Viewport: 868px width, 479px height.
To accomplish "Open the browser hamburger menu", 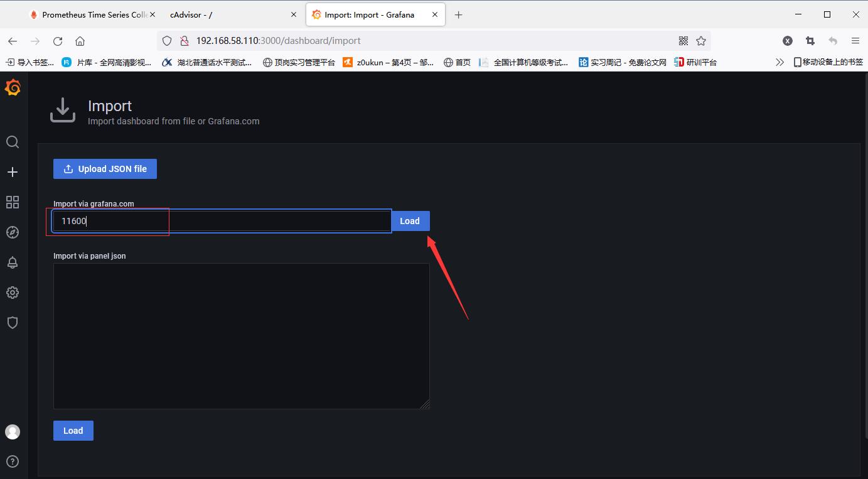I will [855, 41].
